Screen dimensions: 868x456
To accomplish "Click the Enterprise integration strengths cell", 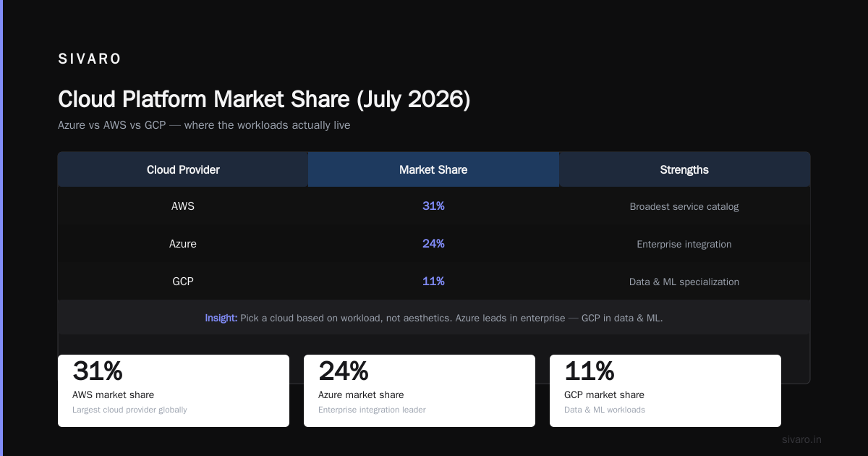I will [x=684, y=244].
